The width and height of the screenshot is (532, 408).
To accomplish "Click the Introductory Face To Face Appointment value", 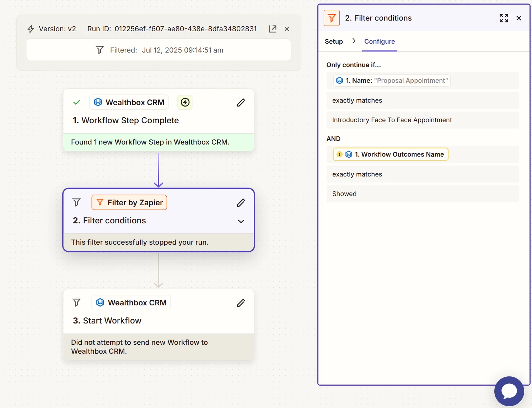I will pos(423,120).
